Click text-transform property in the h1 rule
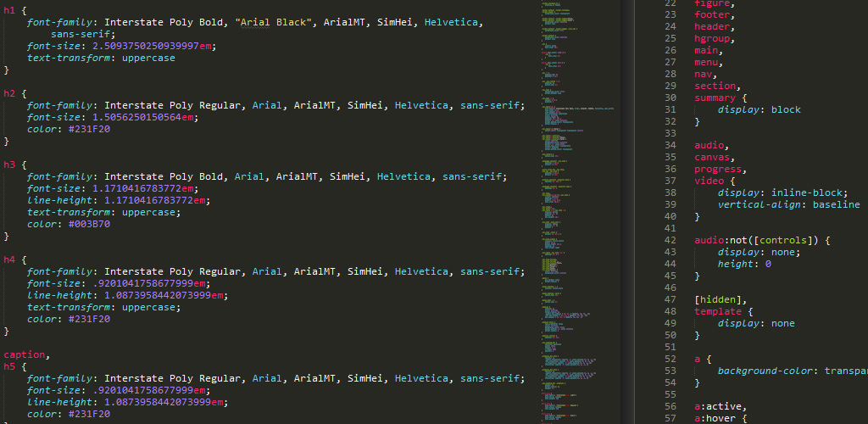This screenshot has width=868, height=424. click(x=68, y=58)
